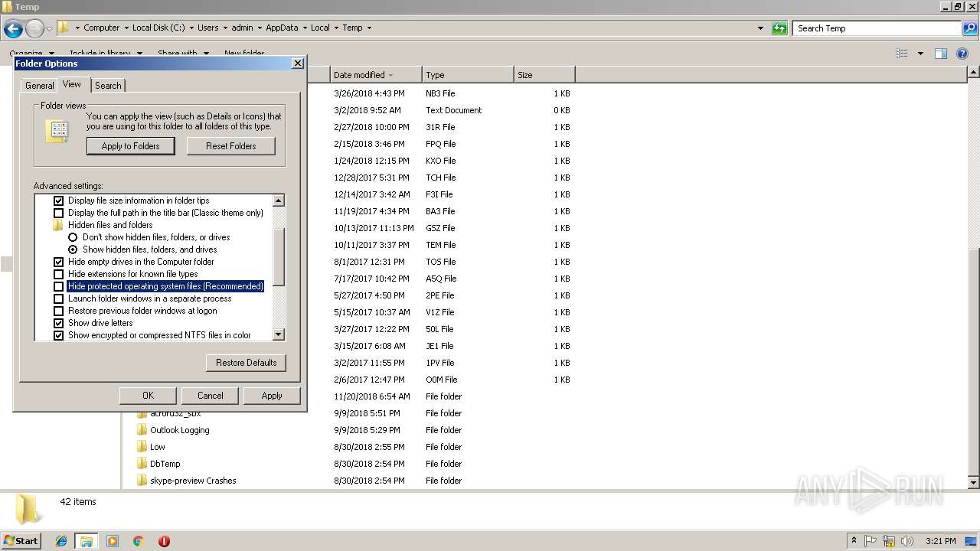The width and height of the screenshot is (980, 551).
Task: Click the Reset Folders button
Action: click(231, 146)
